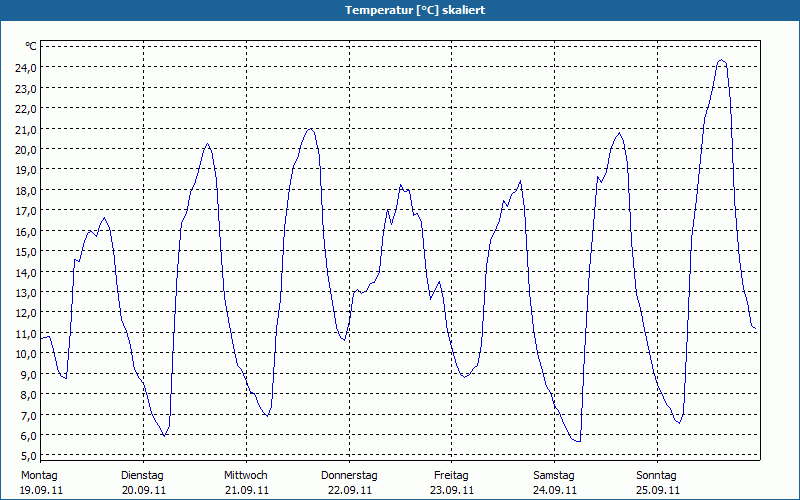Viewport: 800px width, 500px height.
Task: Click the 23,0 axis value
Action: (x=26, y=88)
